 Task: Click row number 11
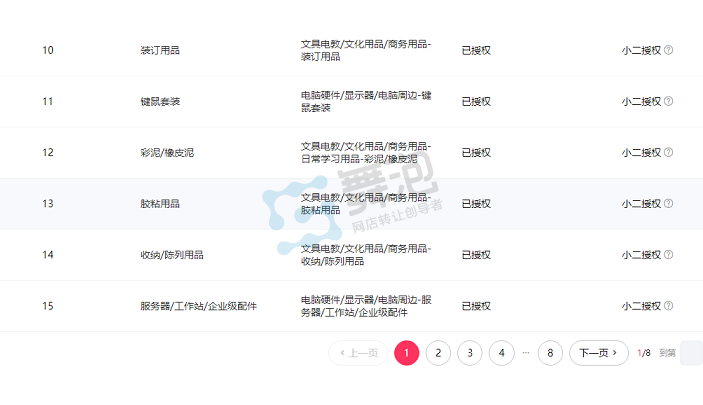click(x=48, y=101)
